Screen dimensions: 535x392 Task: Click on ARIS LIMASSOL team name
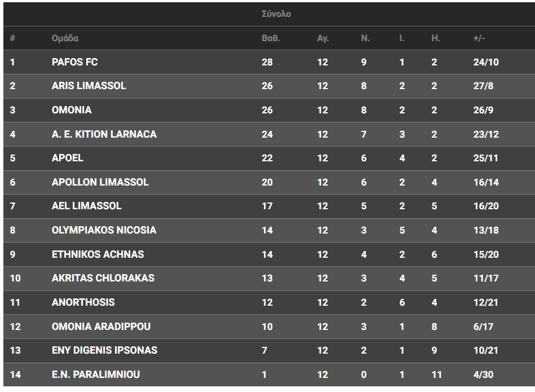89,86
